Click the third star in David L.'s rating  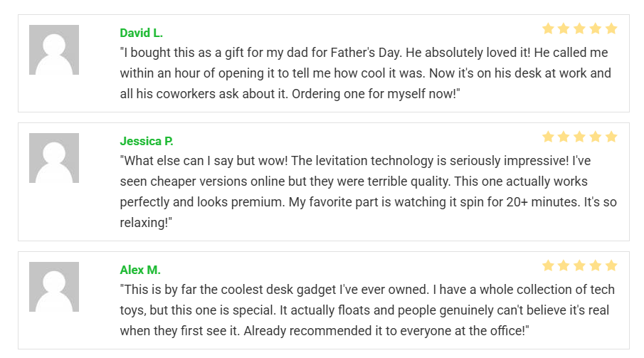[579, 29]
